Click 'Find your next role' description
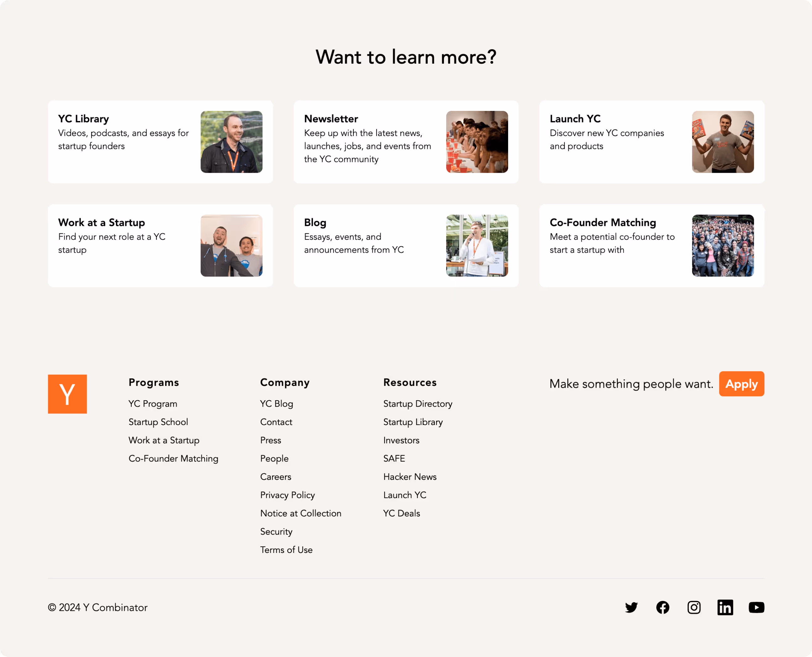 112,243
